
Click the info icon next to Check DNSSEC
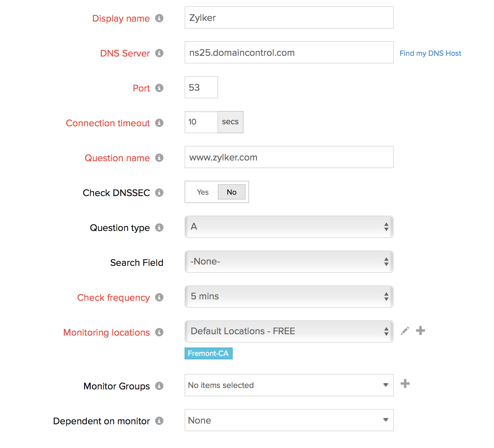coord(159,193)
